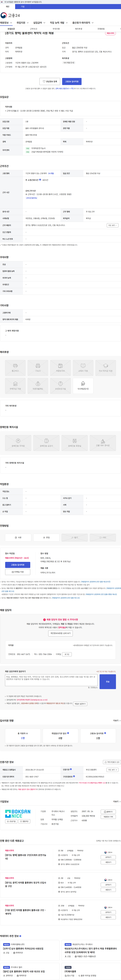Click the 면접 screening method icon
121x980 pixels.
tap(46, 537)
